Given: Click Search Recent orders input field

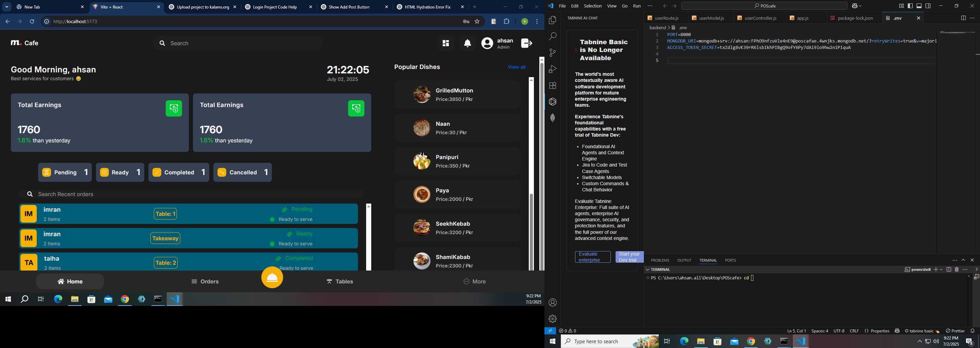Looking at the screenshot, I should (191, 194).
